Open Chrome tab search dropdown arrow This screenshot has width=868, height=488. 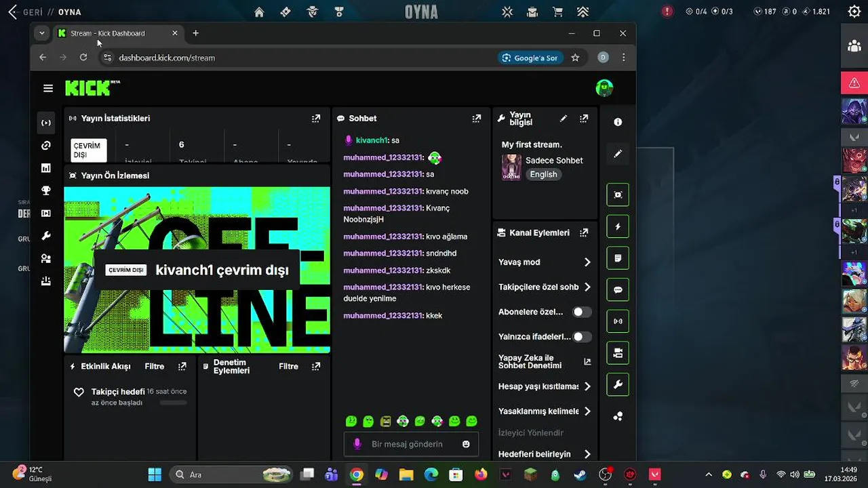pyautogui.click(x=42, y=33)
